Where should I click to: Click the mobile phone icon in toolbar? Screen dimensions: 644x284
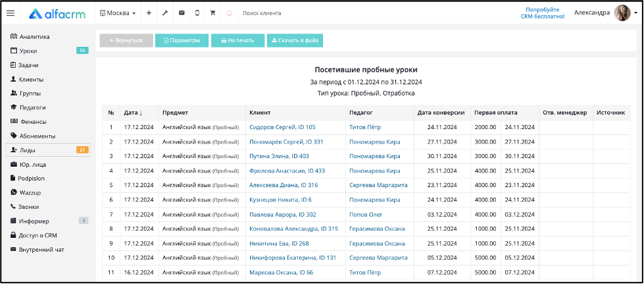[x=197, y=13]
